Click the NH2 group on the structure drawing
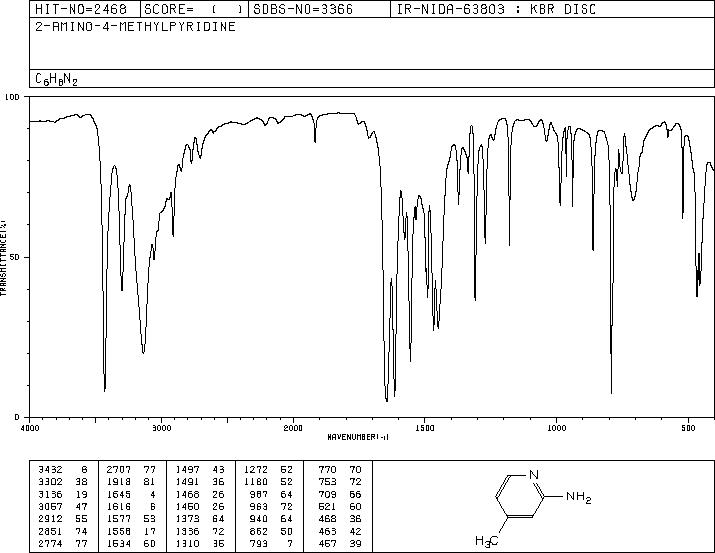Screen dimensions: 715x553 point(578,497)
